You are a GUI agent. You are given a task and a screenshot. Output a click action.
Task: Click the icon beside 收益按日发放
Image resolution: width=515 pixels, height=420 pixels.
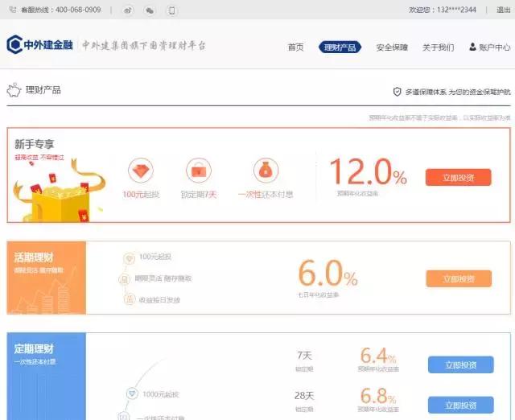130,299
